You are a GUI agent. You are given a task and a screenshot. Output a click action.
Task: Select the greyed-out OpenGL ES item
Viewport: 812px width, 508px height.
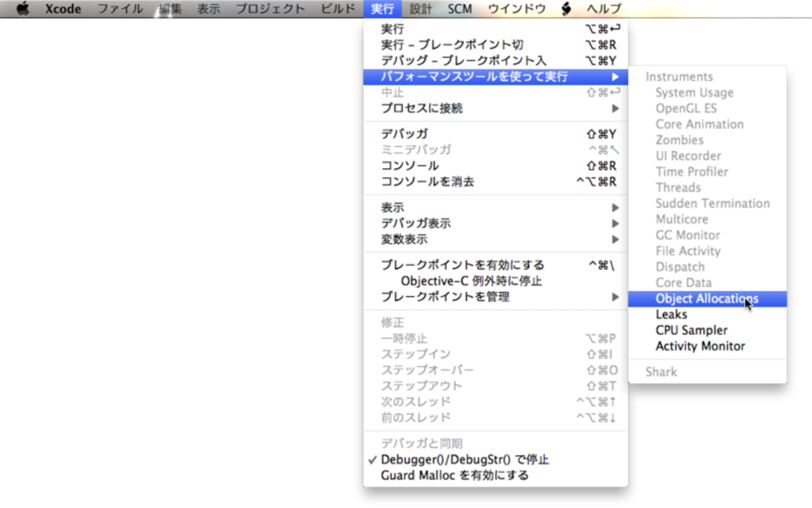click(708, 109)
